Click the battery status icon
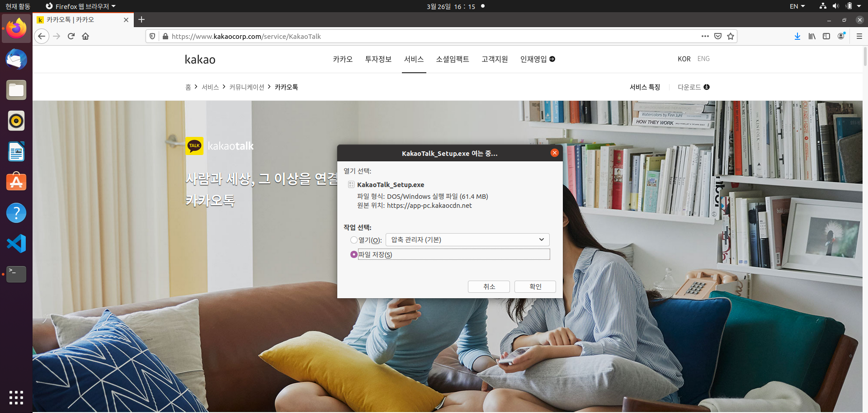This screenshot has width=868, height=413. pyautogui.click(x=849, y=6)
